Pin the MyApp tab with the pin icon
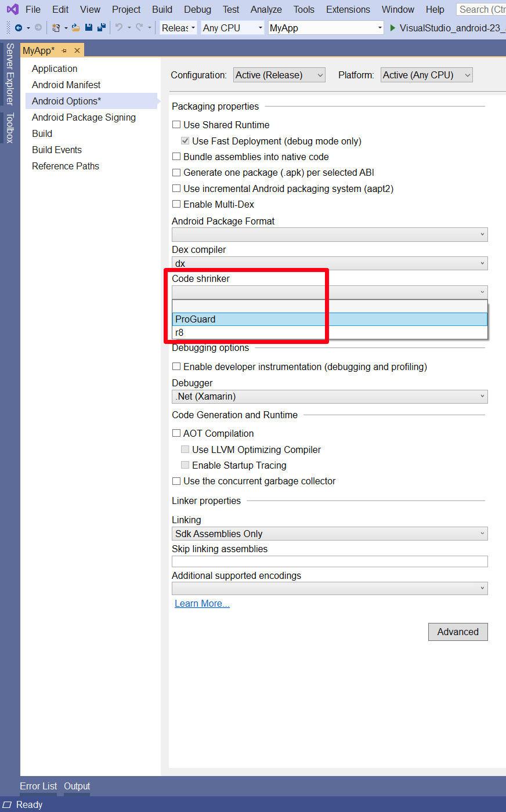 tap(64, 51)
